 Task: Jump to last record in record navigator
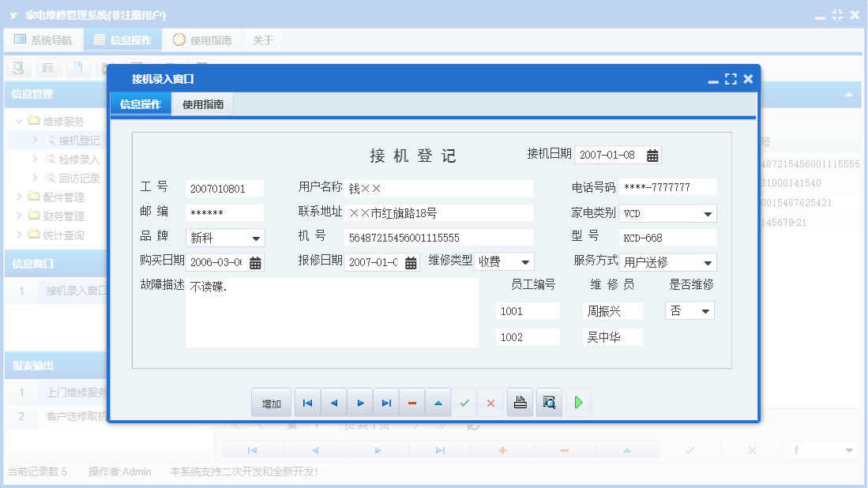[x=386, y=402]
